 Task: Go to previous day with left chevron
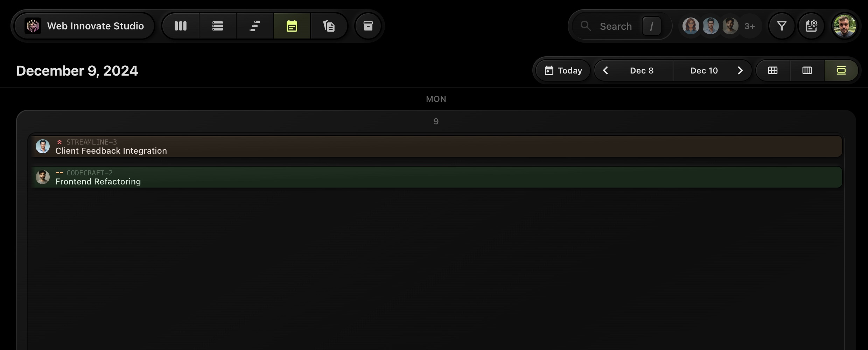[x=605, y=70]
